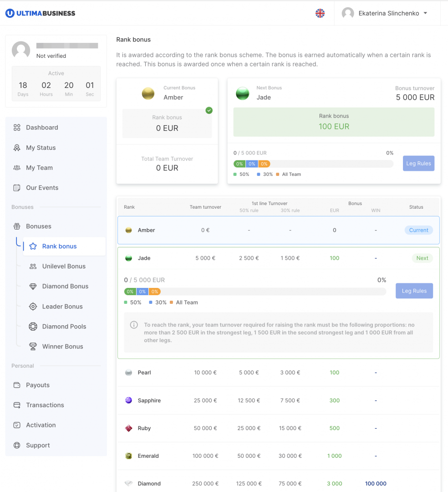Viewport: 448px width, 492px height.
Task: Click Leg Rules button in Next Bonus card
Action: pos(418,164)
